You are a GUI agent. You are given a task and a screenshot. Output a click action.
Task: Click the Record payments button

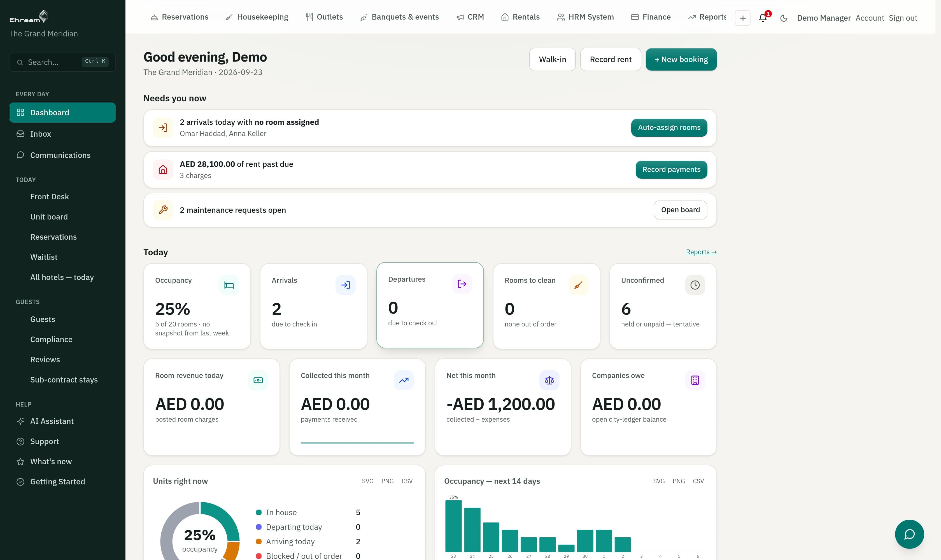pos(671,170)
